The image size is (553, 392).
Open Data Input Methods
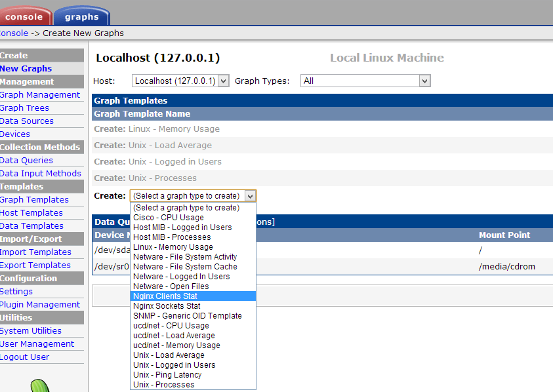click(41, 174)
